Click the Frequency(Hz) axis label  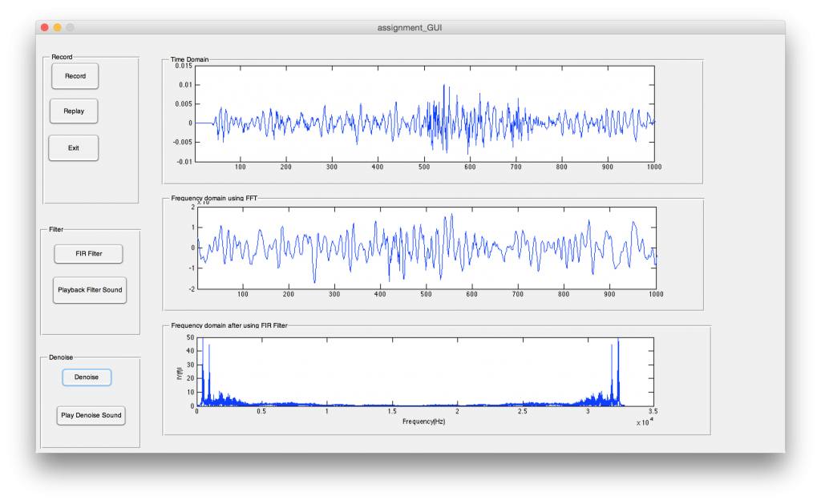click(423, 421)
